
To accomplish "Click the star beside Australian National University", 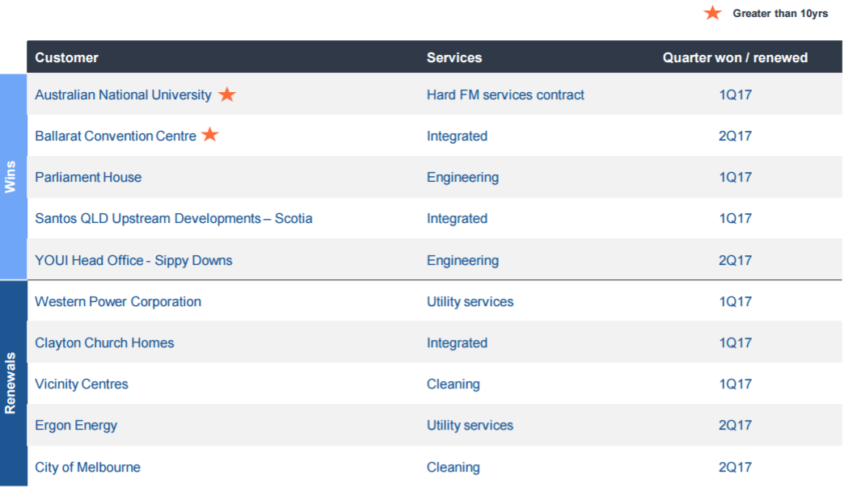I will 227,94.
